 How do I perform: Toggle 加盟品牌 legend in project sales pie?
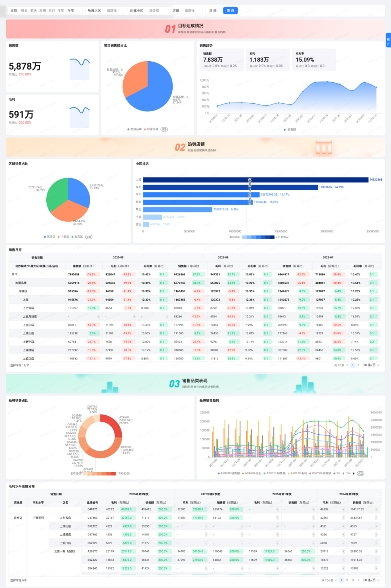pos(134,129)
